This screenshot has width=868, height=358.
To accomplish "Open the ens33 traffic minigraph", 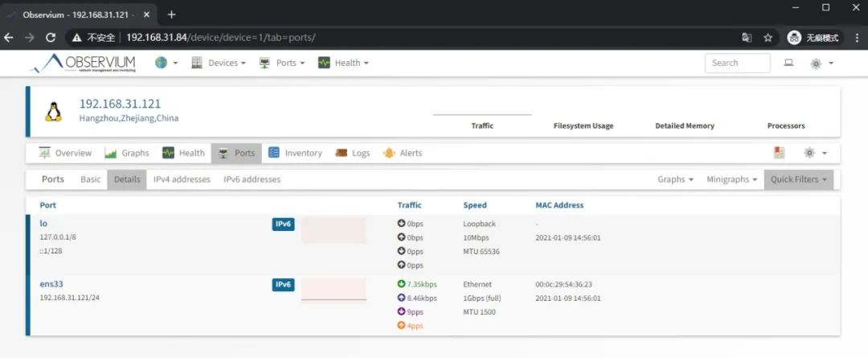I will coord(334,290).
